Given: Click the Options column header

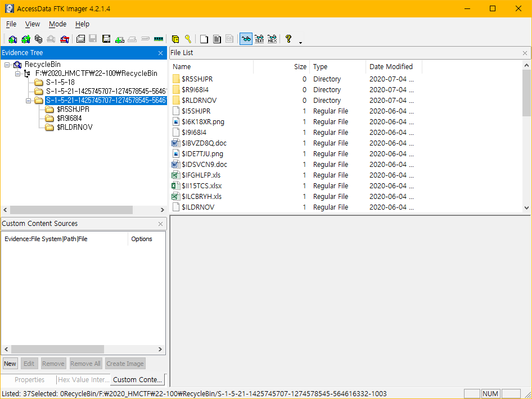Looking at the screenshot, I should (147, 239).
